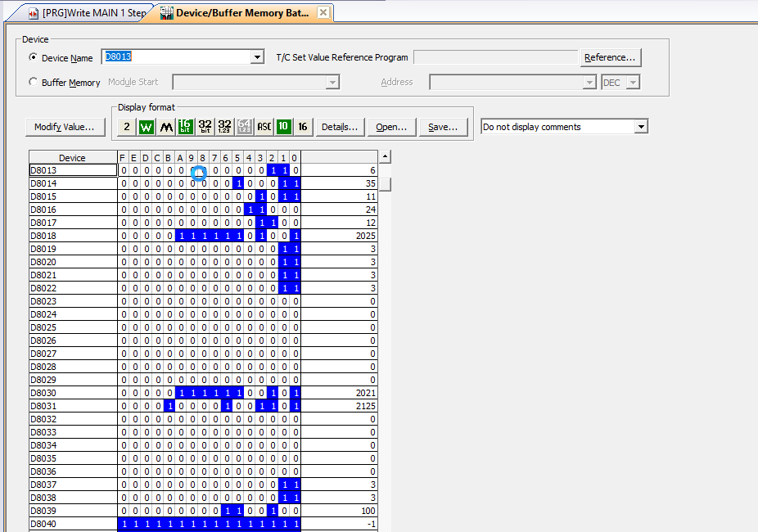The height and width of the screenshot is (532, 758).
Task: Select the Device Name radio button
Action: click(34, 57)
